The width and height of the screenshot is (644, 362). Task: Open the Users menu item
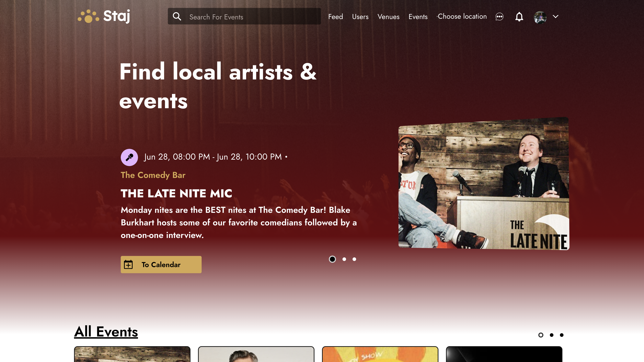pyautogui.click(x=360, y=17)
